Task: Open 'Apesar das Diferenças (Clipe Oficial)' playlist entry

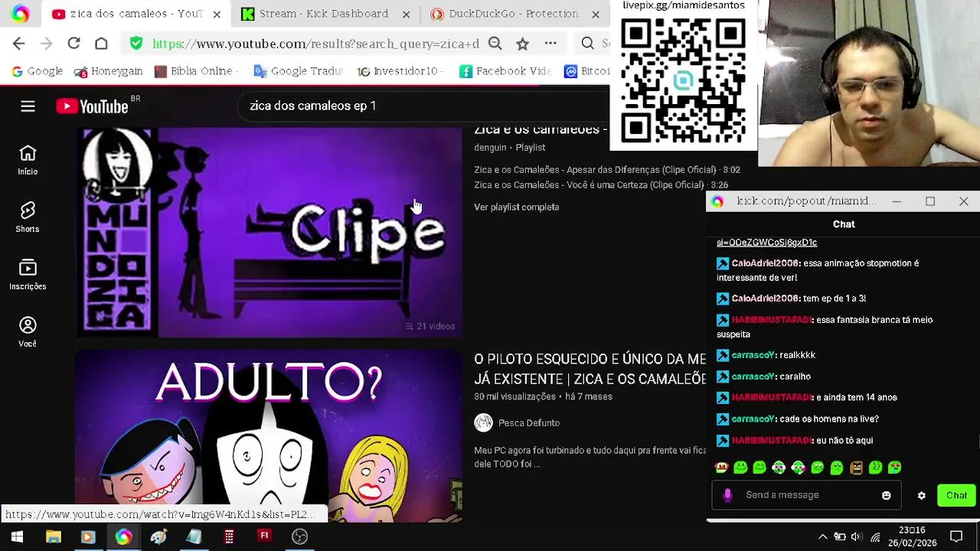Action: pos(607,170)
